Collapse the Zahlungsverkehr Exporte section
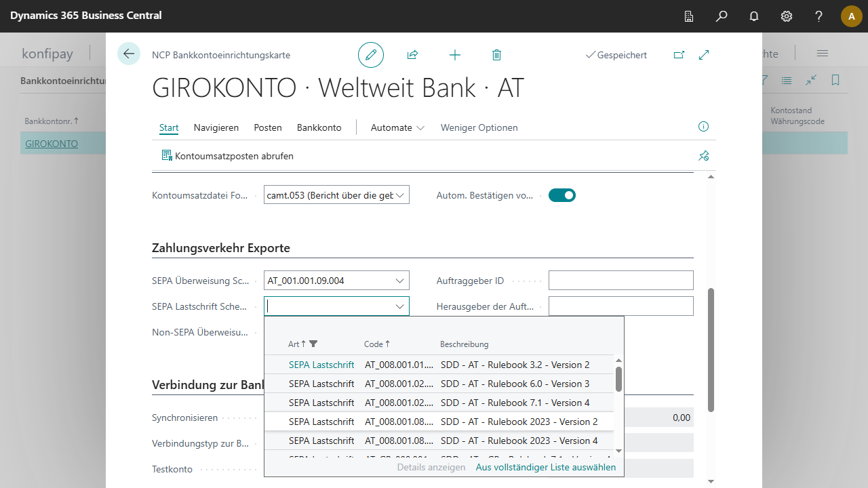868x488 pixels. click(221, 248)
